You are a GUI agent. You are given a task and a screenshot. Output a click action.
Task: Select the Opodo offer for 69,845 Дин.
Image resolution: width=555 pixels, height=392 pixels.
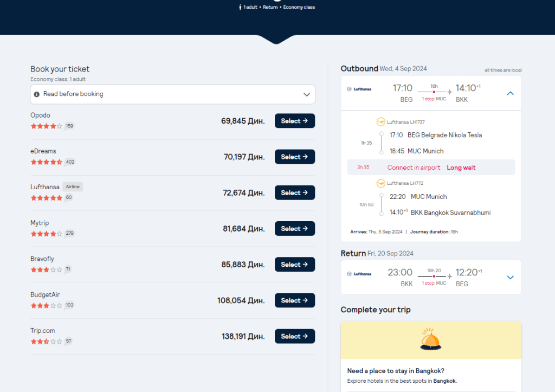coord(294,121)
